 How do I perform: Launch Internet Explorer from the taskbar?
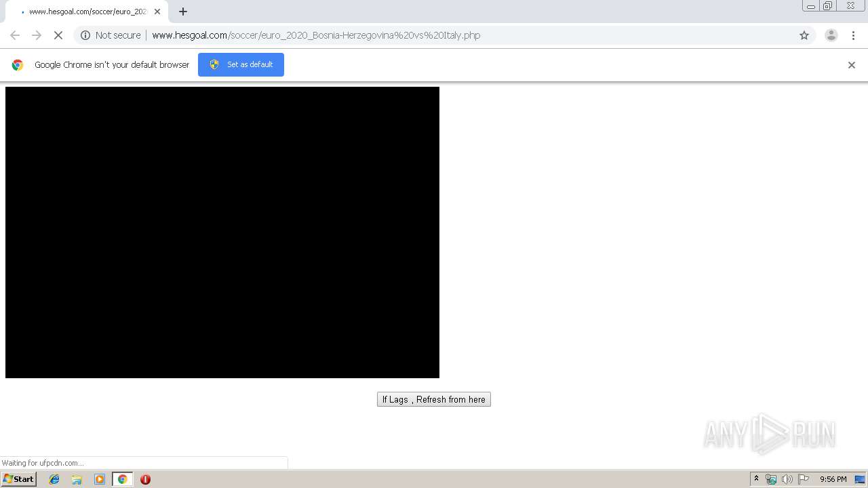(54, 479)
